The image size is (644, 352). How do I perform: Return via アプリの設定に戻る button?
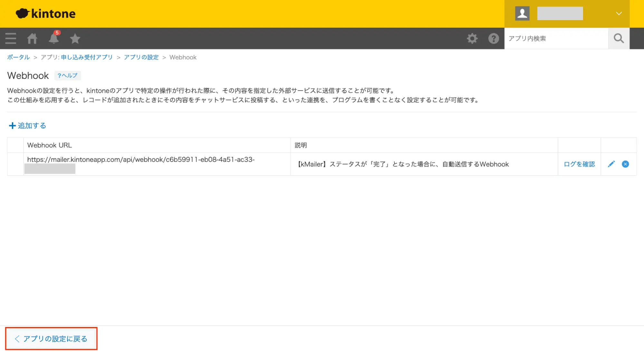[51, 338]
